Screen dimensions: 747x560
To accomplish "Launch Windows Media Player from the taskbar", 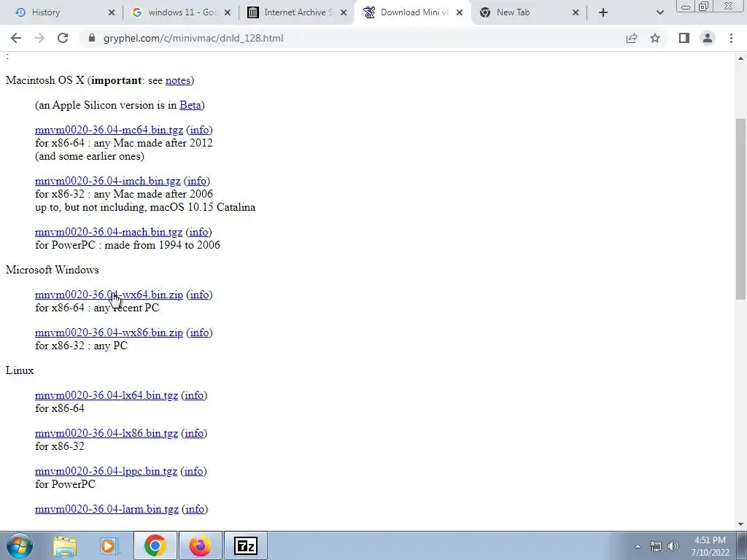I will pyautogui.click(x=109, y=545).
